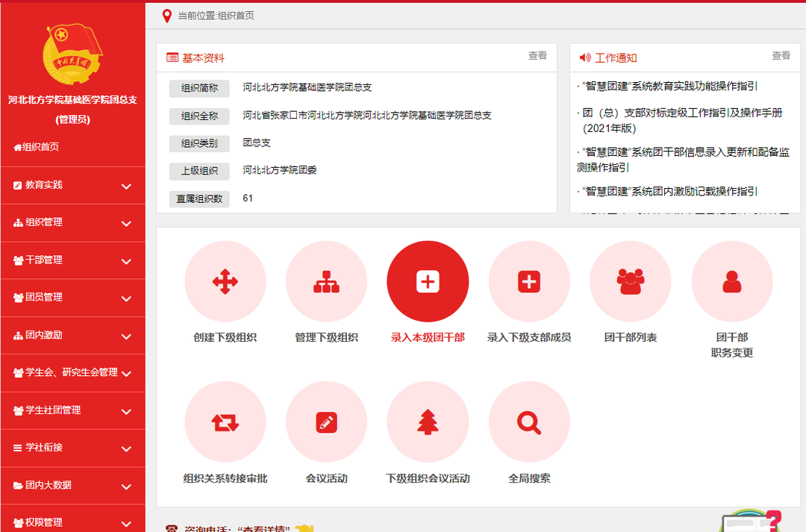Click the telephone icon beside 咨询电话

pyautogui.click(x=172, y=528)
